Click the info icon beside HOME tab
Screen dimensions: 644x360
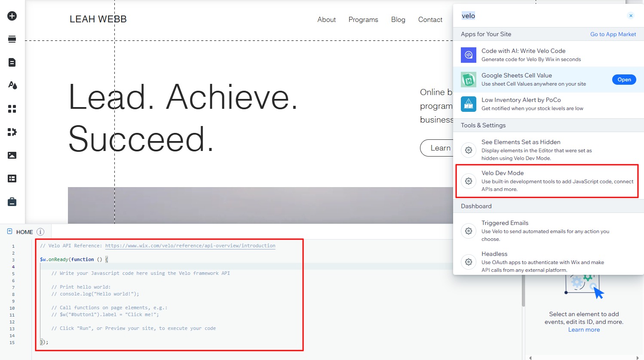[40, 232]
